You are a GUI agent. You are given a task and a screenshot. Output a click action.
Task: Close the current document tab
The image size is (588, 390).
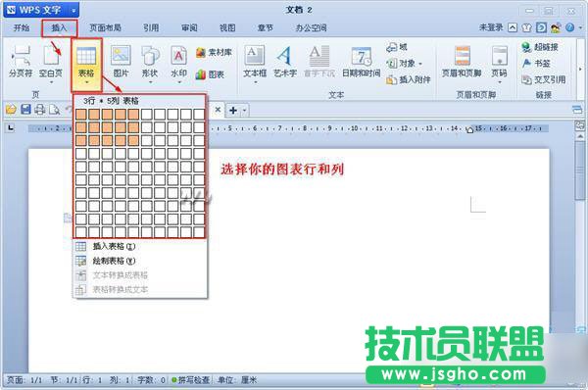[x=218, y=110]
